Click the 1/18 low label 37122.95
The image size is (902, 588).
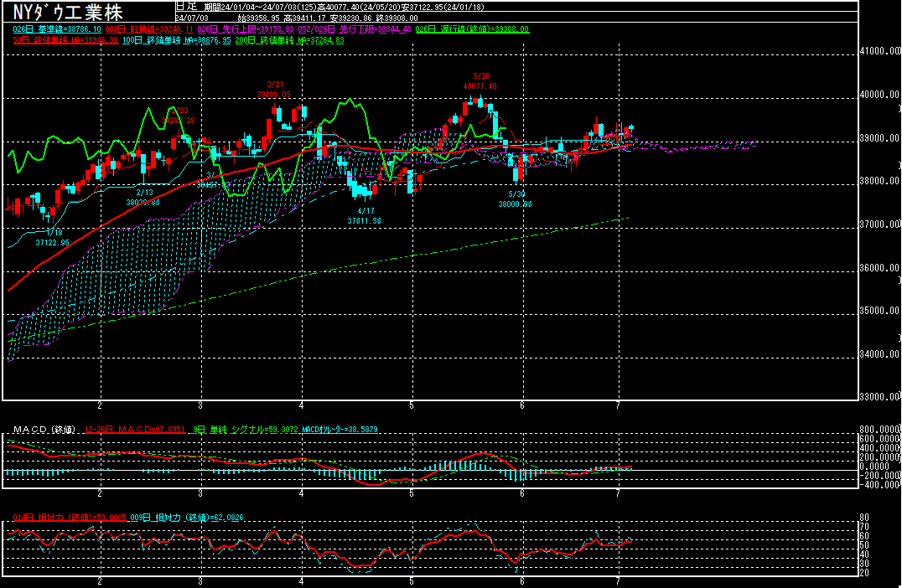52,243
